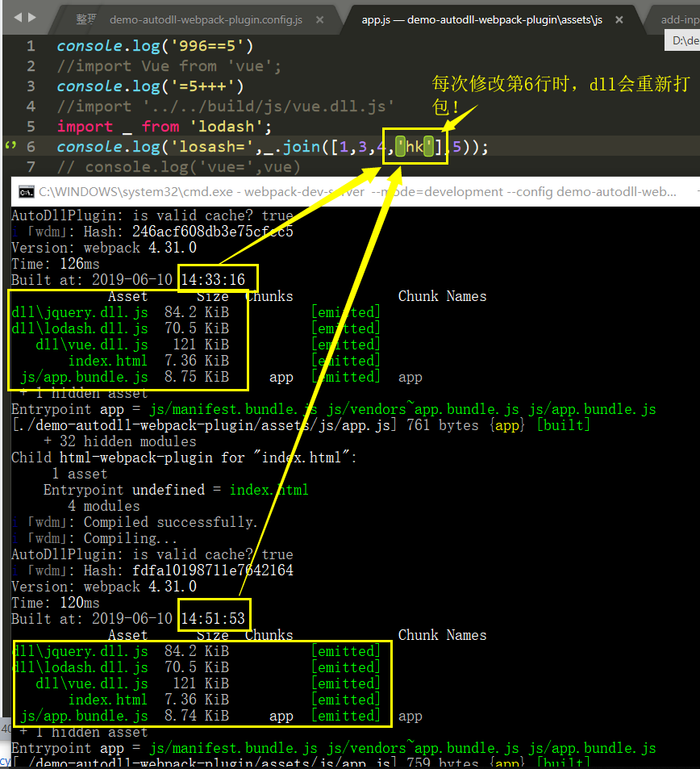Click the '761 bytes' module size
Image resolution: width=700 pixels, height=769 pixels.
click(x=442, y=426)
